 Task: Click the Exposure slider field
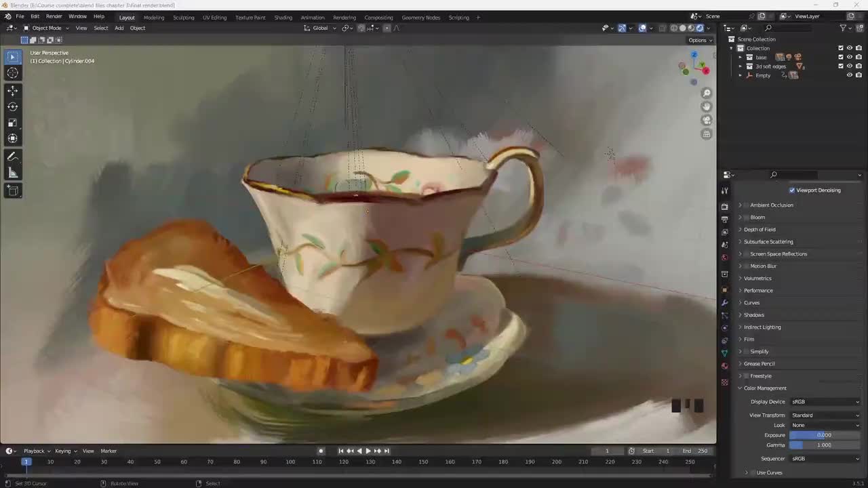pos(825,435)
